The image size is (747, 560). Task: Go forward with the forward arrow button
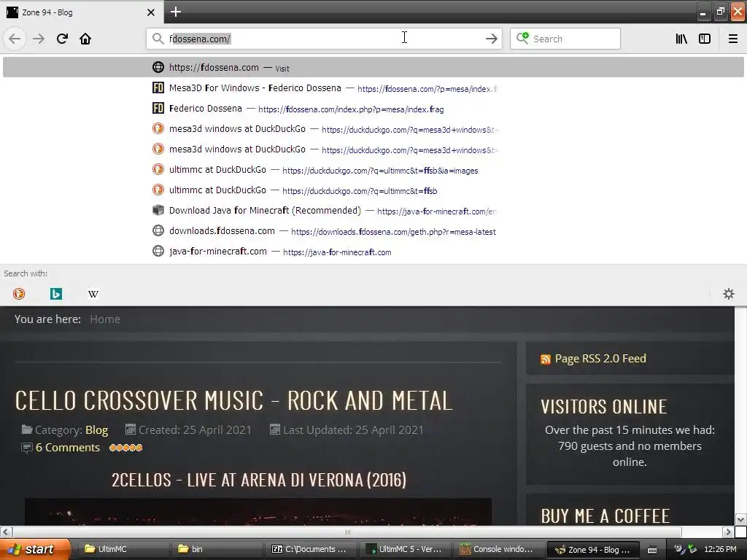click(x=39, y=39)
